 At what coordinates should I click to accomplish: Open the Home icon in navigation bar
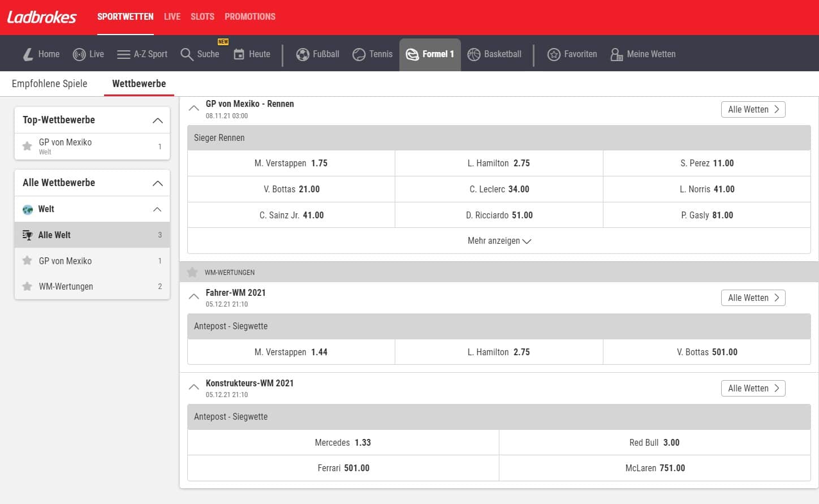pyautogui.click(x=28, y=54)
